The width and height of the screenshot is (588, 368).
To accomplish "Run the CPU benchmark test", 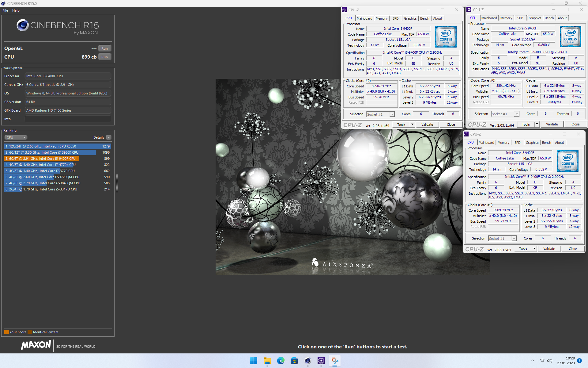I will (104, 57).
